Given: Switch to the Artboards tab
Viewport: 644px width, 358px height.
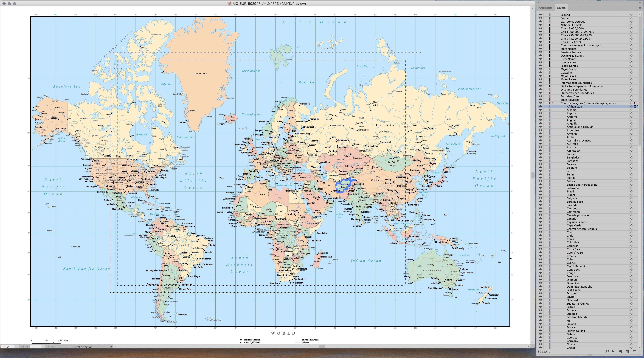Looking at the screenshot, I should tap(545, 8).
